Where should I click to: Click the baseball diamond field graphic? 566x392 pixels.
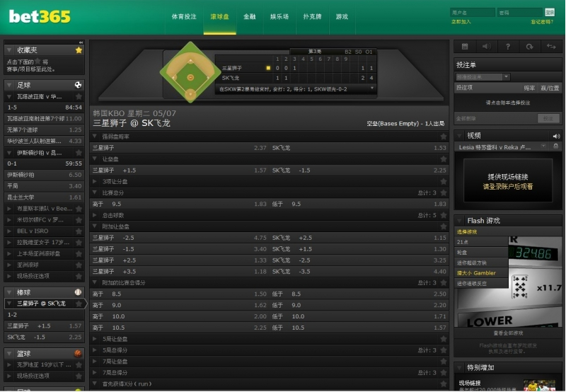(190, 72)
